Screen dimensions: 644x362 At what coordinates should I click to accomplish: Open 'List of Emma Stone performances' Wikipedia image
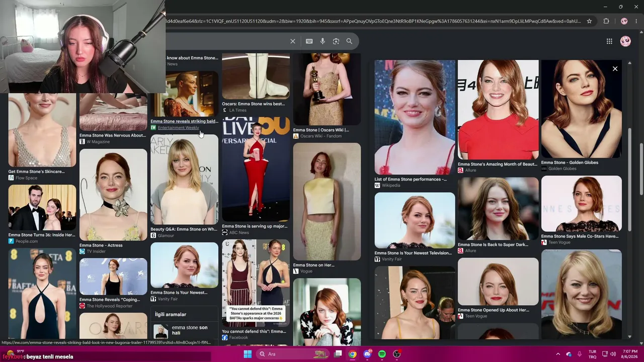pos(415,117)
